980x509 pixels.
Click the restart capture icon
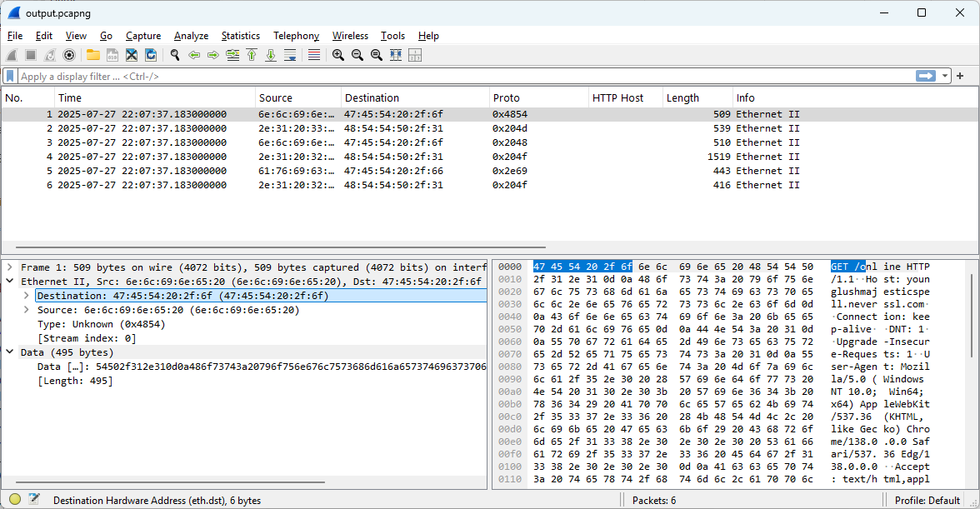(50, 55)
